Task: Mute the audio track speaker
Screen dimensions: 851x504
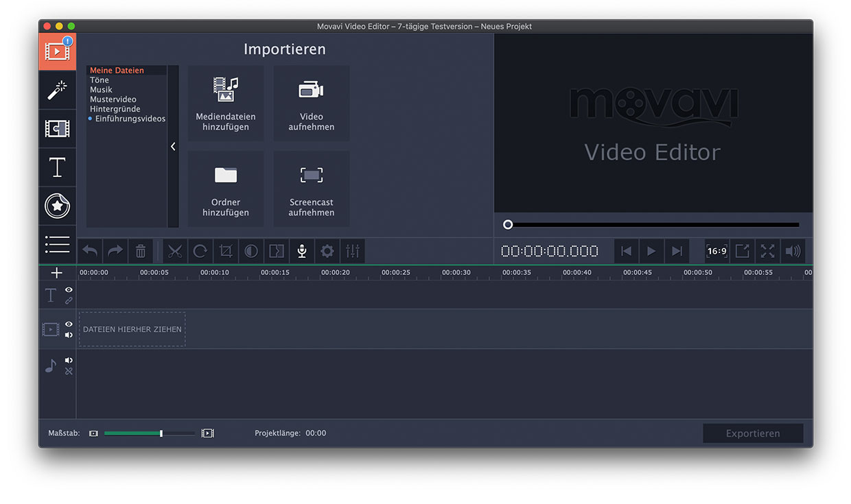Action: click(69, 360)
